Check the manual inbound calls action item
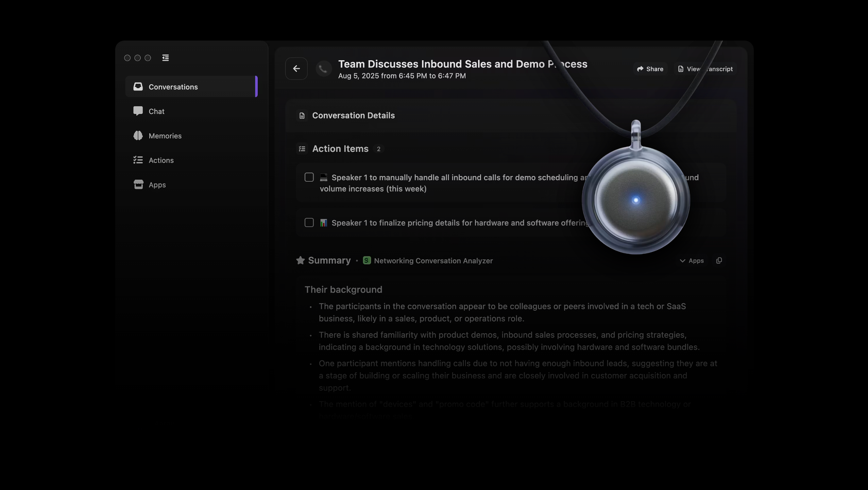868x490 pixels. (309, 177)
